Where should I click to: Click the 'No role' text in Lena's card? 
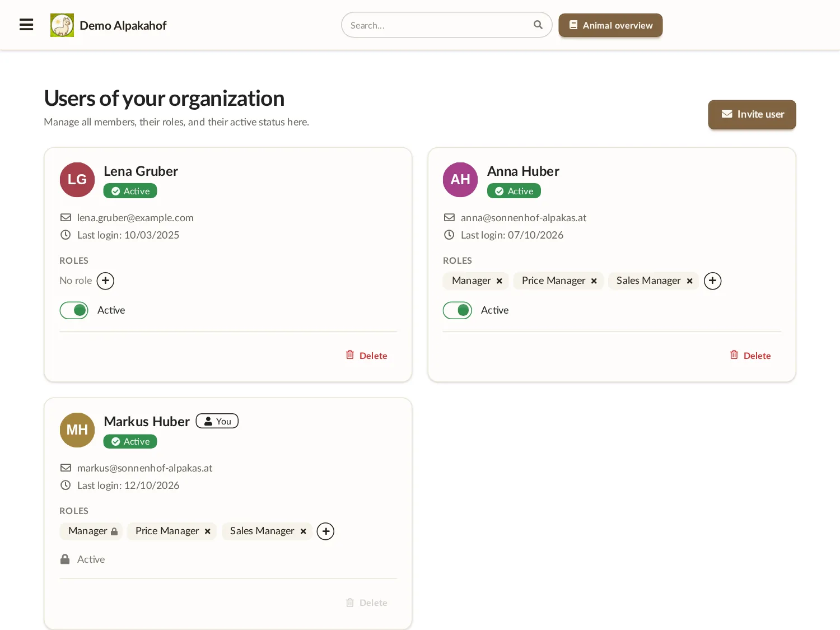(76, 281)
